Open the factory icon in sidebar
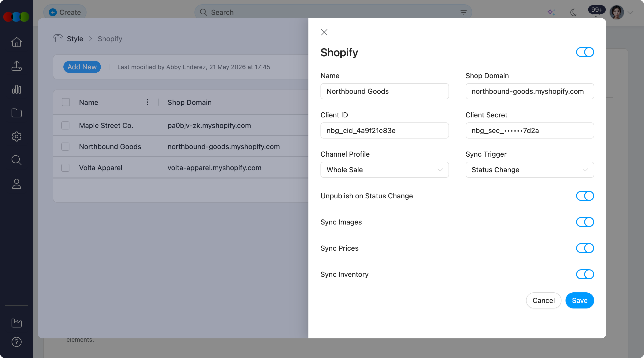This screenshot has height=358, width=644. coord(17,323)
